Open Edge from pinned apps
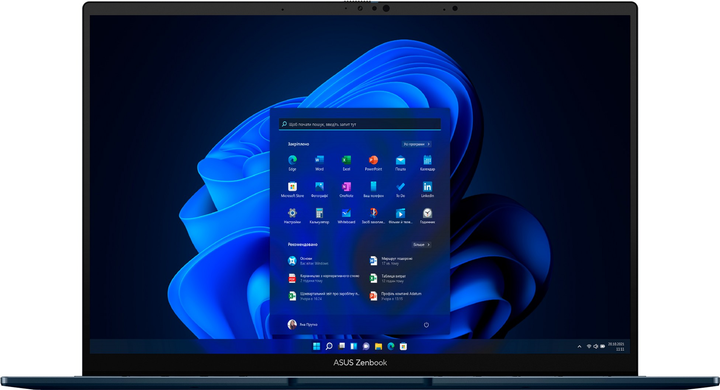This screenshot has height=390, width=720. tap(292, 160)
